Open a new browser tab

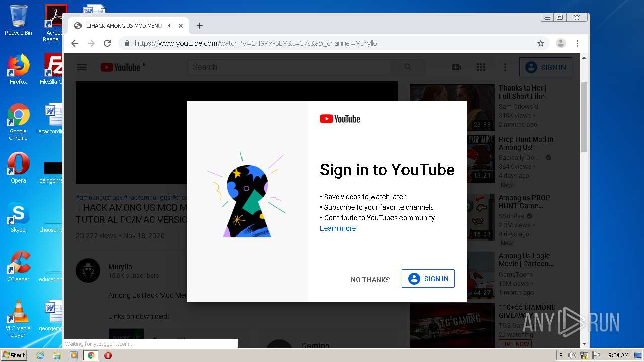coord(200,26)
